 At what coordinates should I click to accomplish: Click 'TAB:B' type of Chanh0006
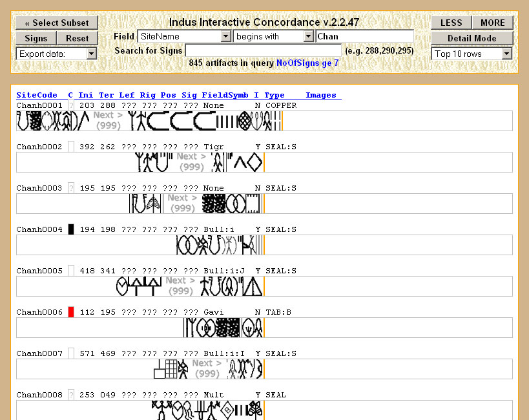pyautogui.click(x=278, y=312)
